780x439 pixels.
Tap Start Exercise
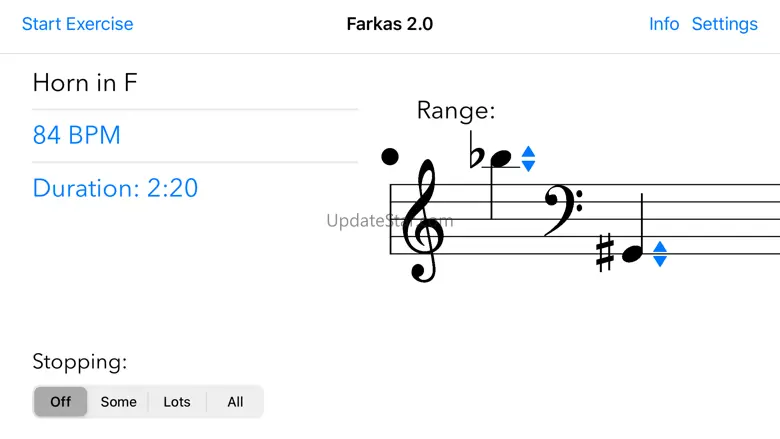click(77, 24)
